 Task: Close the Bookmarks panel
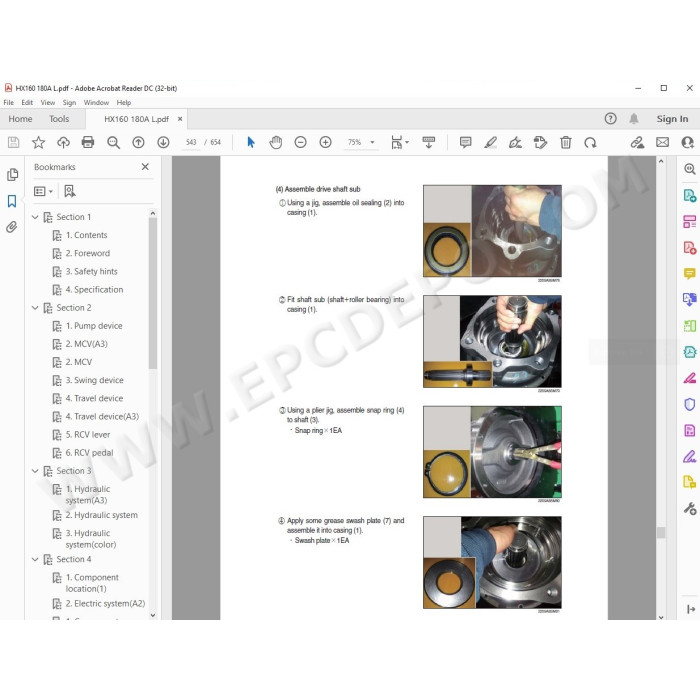pyautogui.click(x=145, y=167)
